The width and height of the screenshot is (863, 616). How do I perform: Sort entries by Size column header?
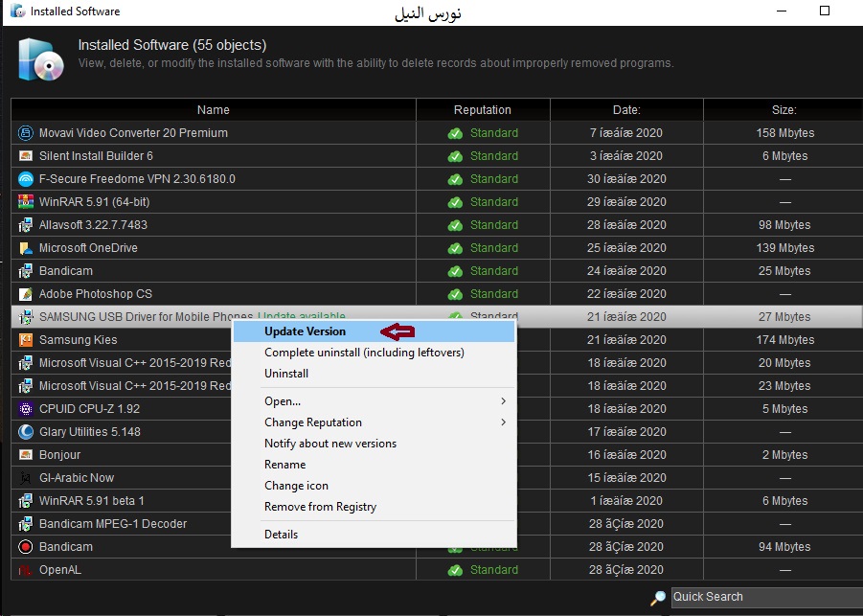784,110
